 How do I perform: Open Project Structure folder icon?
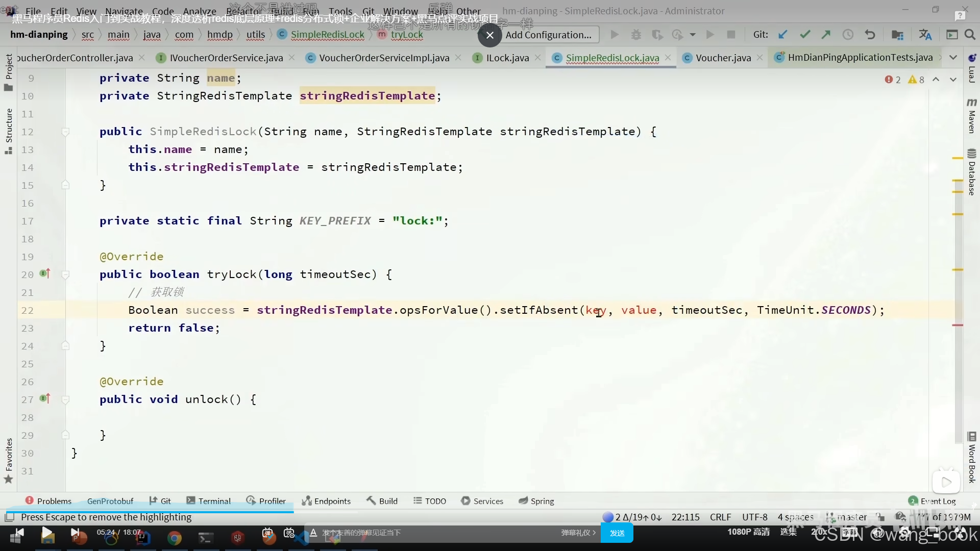897,35
